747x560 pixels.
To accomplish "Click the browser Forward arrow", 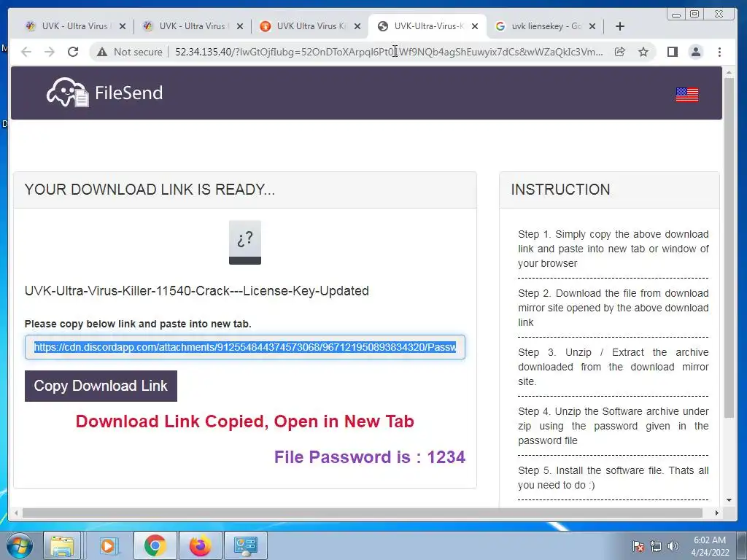I will click(x=50, y=52).
